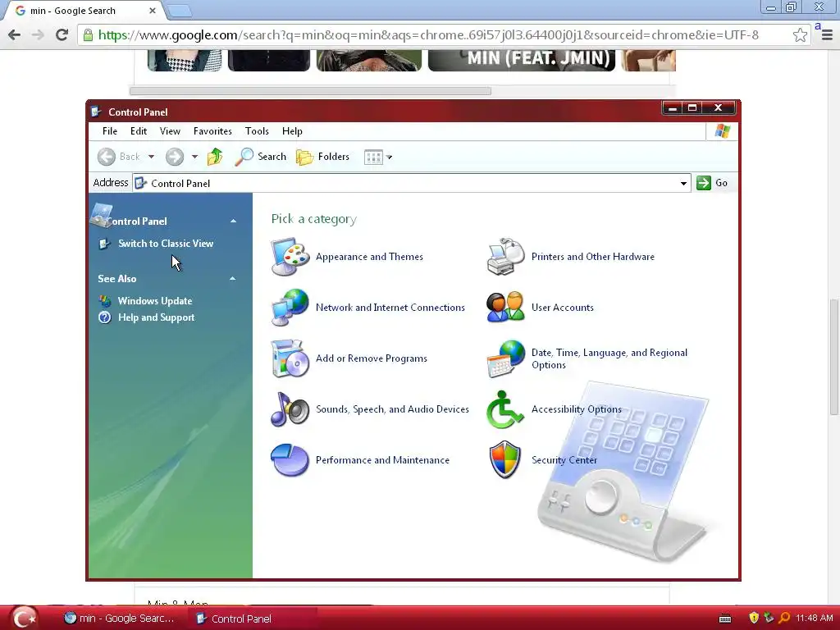The width and height of the screenshot is (840, 630).
Task: Click the magnifier tray icon
Action: coord(784,618)
